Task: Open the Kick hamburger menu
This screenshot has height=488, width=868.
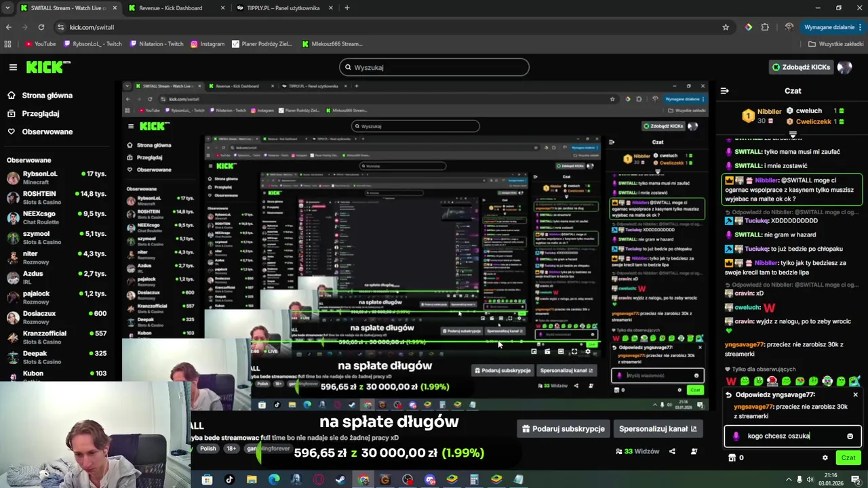Action: (x=13, y=67)
